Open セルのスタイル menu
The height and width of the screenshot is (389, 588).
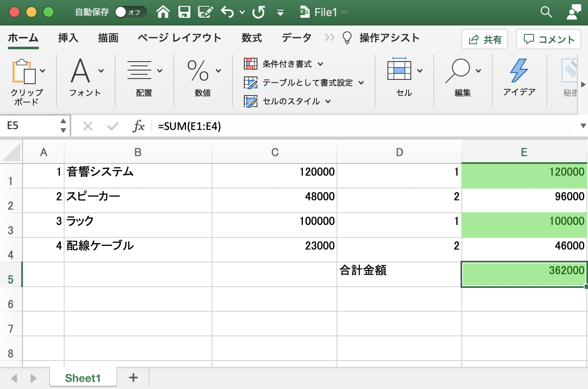pyautogui.click(x=288, y=101)
